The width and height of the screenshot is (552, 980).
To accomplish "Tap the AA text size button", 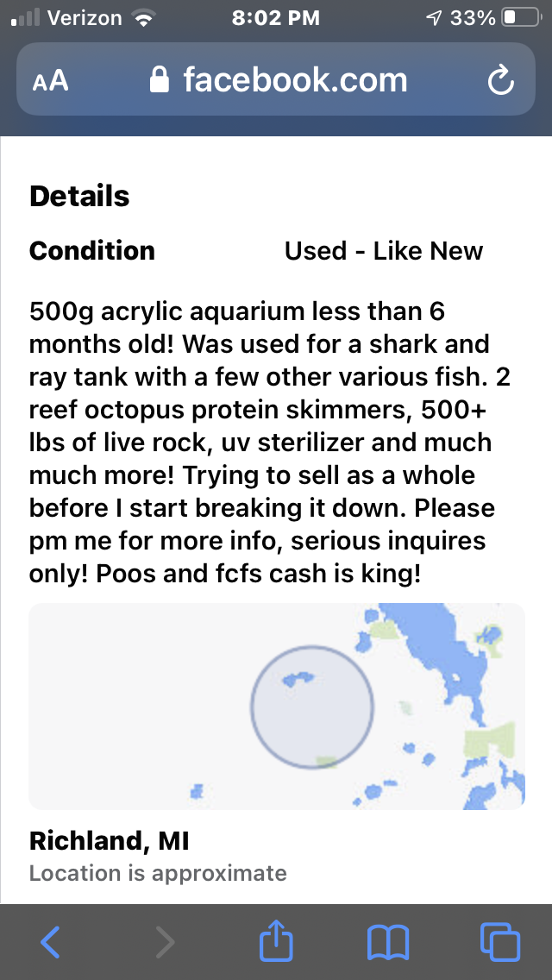I will [50, 81].
